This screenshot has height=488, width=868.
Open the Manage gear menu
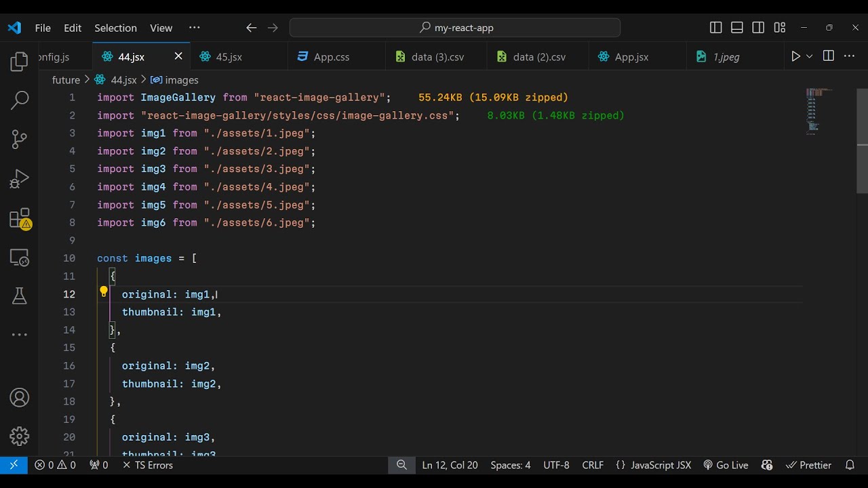(x=20, y=436)
